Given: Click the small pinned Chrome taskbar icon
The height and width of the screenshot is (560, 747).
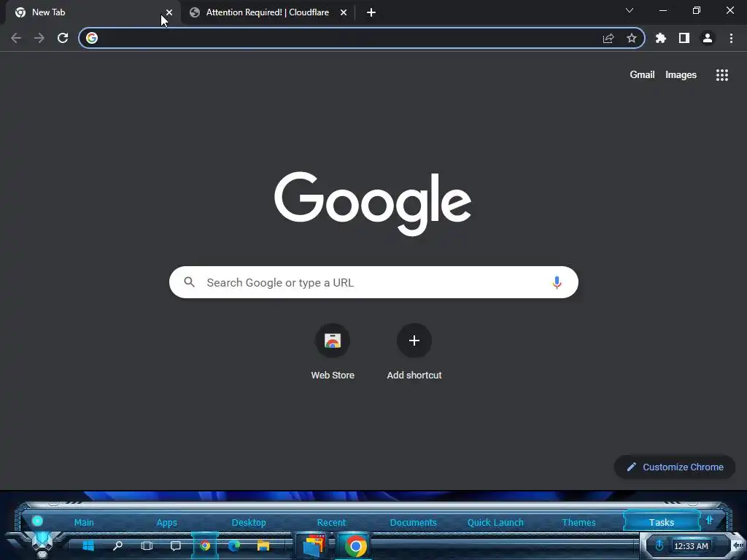Looking at the screenshot, I should click(x=205, y=545).
